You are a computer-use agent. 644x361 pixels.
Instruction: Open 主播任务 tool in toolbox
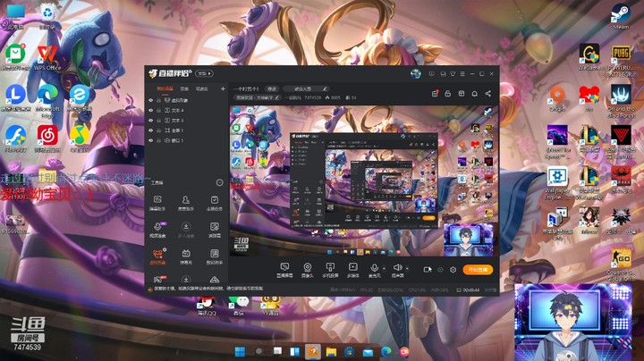pyautogui.click(x=214, y=203)
